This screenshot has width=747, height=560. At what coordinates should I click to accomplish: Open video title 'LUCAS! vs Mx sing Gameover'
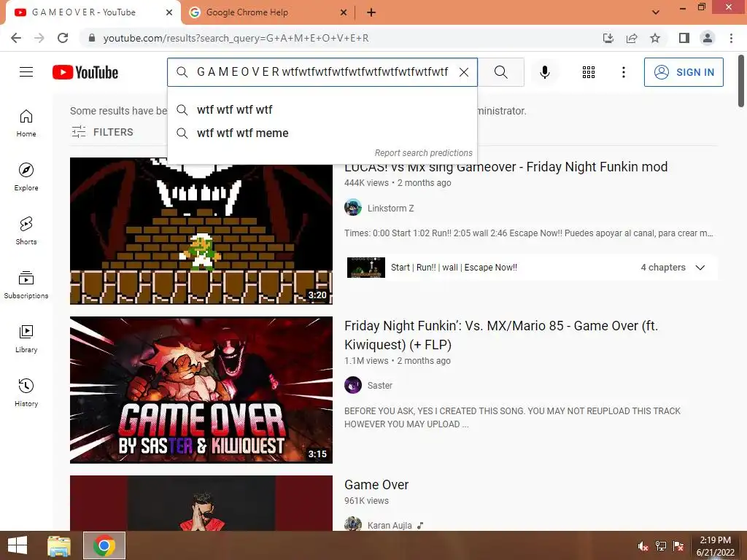506,167
